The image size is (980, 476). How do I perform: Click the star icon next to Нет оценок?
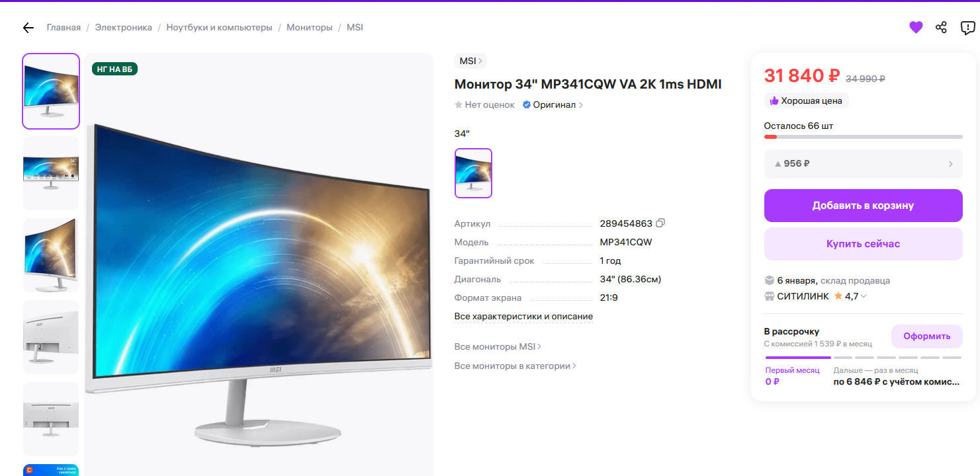(459, 105)
